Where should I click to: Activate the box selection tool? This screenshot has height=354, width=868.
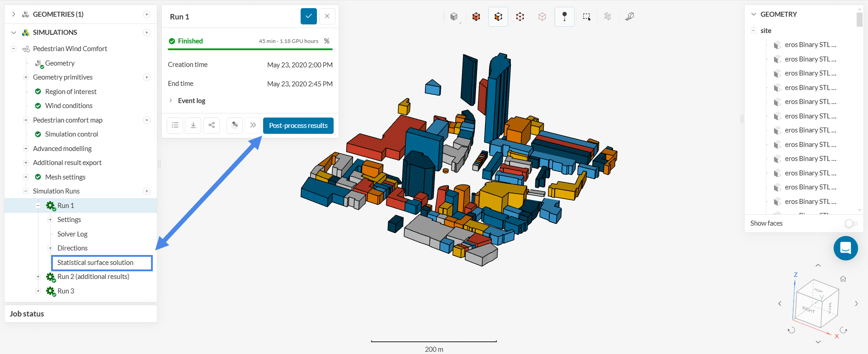click(586, 17)
